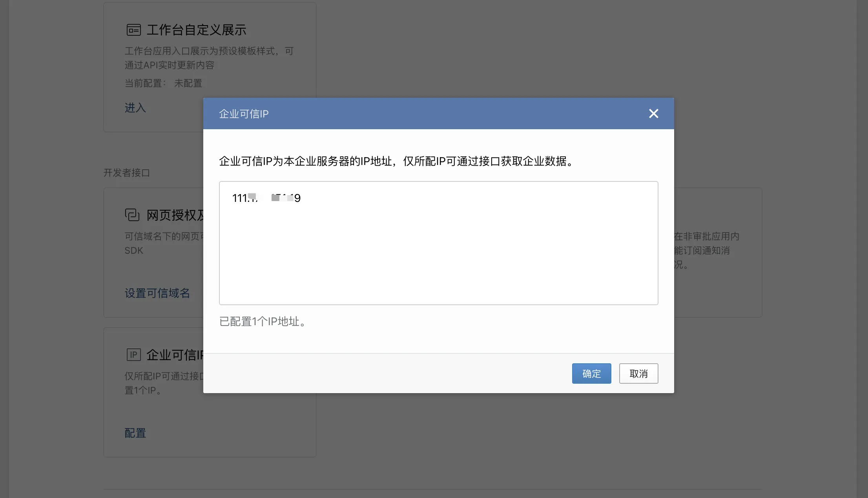Viewport: 868px width, 498px height.
Task: Open the 配置 link under 企业可信IP card
Action: pyautogui.click(x=135, y=433)
